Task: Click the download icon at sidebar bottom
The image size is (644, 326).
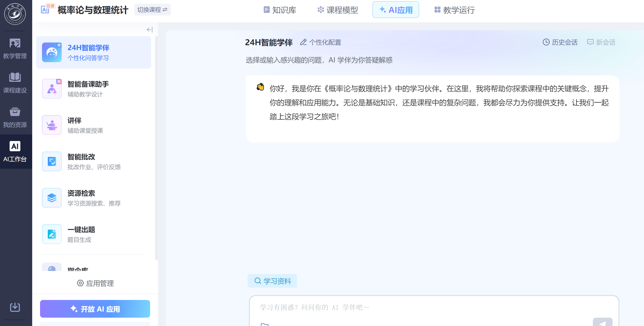Action: pyautogui.click(x=15, y=307)
